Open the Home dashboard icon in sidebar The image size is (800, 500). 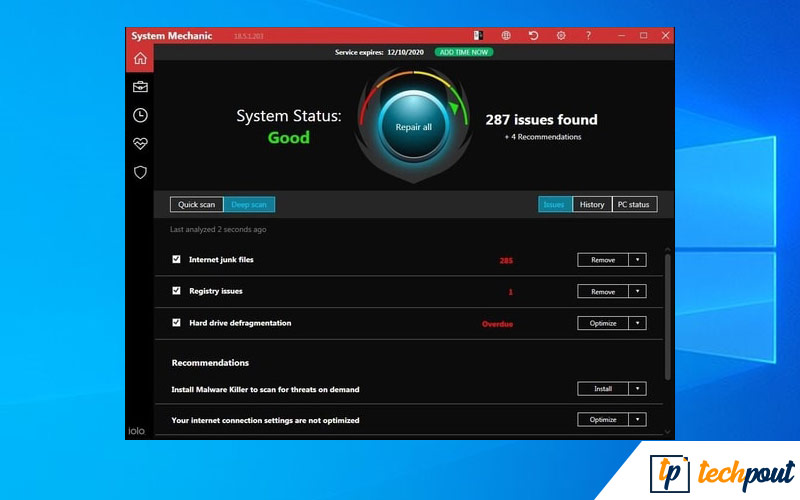coord(140,59)
